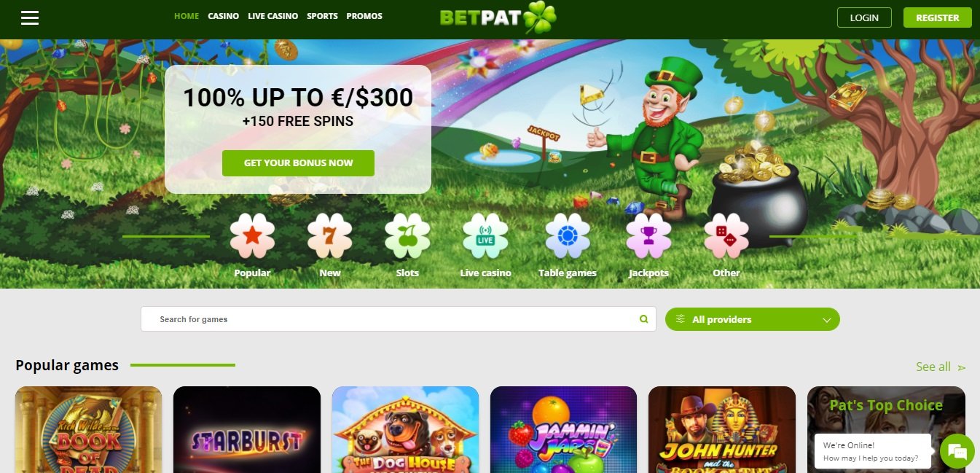980x473 pixels.
Task: Click the BetPat clover logo
Action: coord(498,17)
